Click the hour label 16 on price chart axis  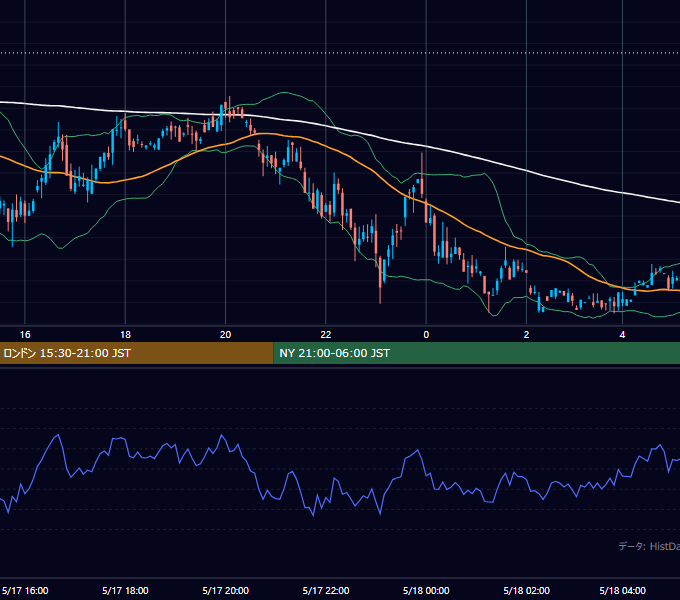[25, 334]
